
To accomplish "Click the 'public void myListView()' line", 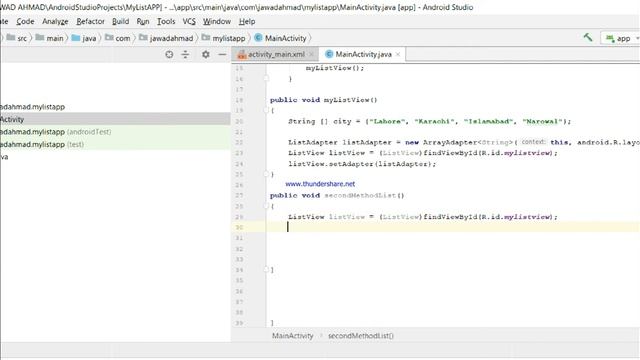I will (x=324, y=100).
